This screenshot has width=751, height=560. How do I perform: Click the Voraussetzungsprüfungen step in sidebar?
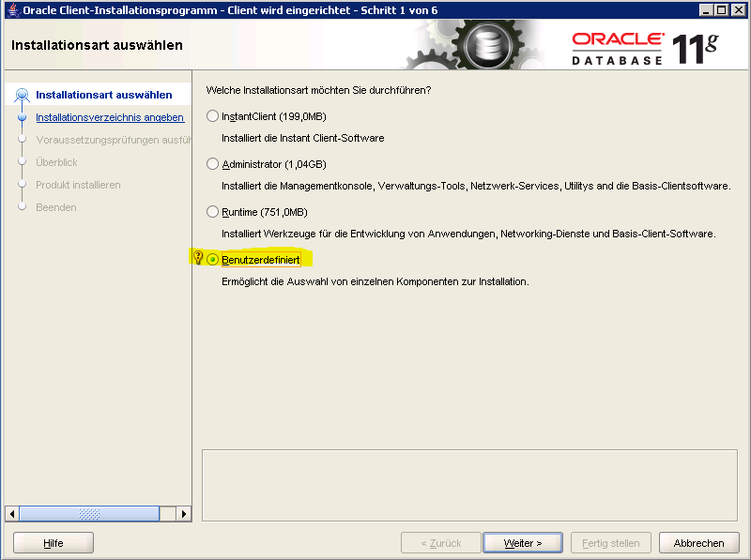click(x=114, y=140)
